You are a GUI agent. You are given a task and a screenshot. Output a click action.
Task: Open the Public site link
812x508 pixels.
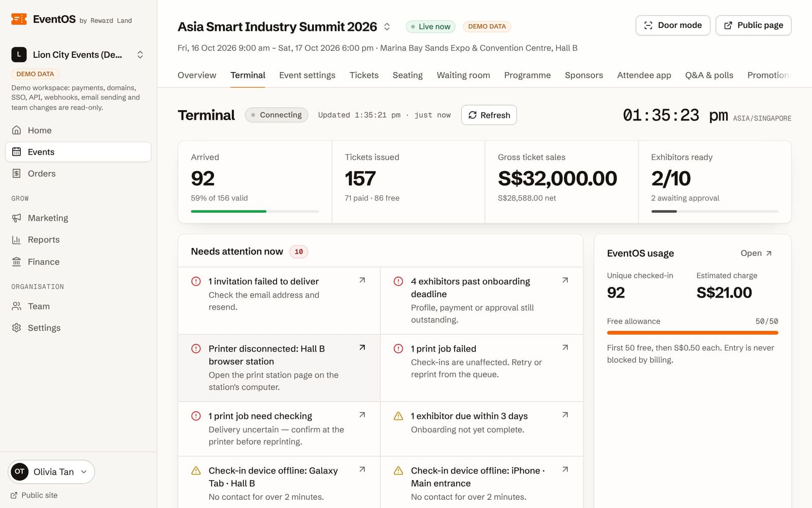(34, 495)
